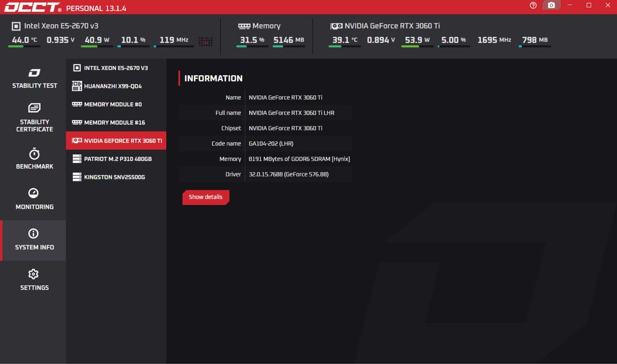This screenshot has height=364, width=617.
Task: Open the help question mark icon
Action: click(533, 6)
